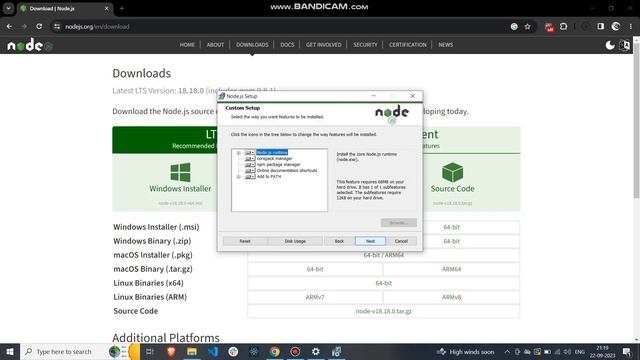This screenshot has width=640, height=360.
Task: Open the DOWNLOADS nav item
Action: tap(252, 45)
